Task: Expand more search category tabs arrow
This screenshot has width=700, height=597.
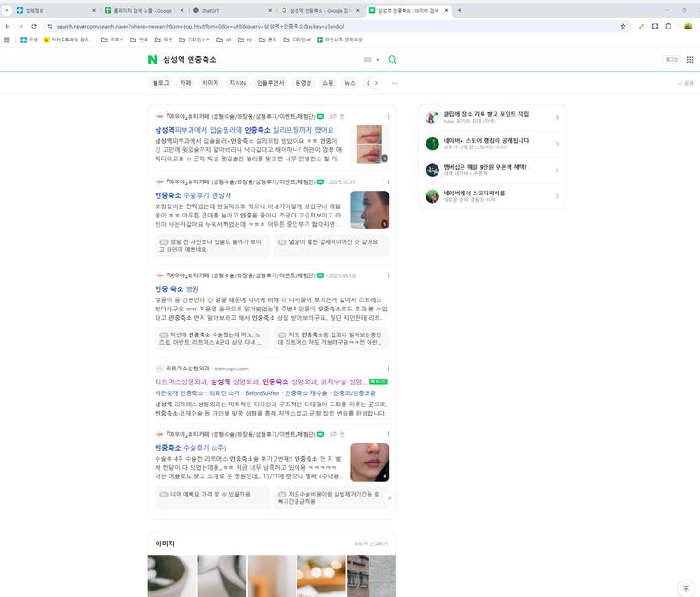Action: (x=376, y=83)
